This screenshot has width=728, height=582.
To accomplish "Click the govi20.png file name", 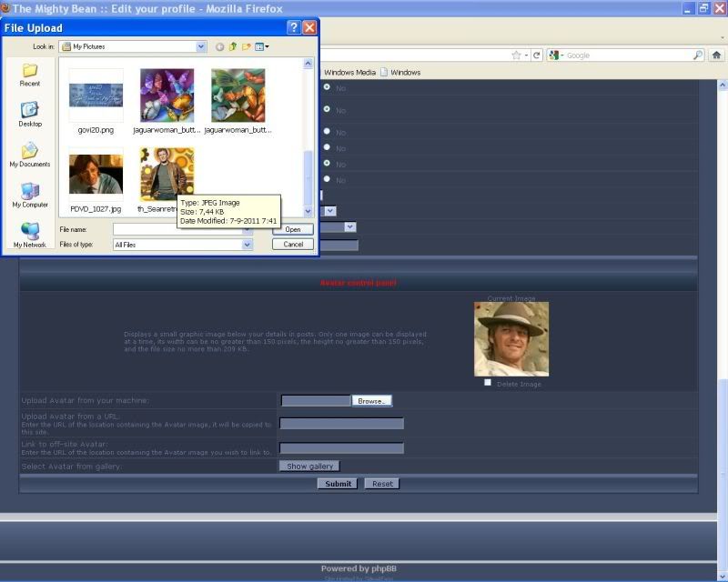I will coord(96,130).
